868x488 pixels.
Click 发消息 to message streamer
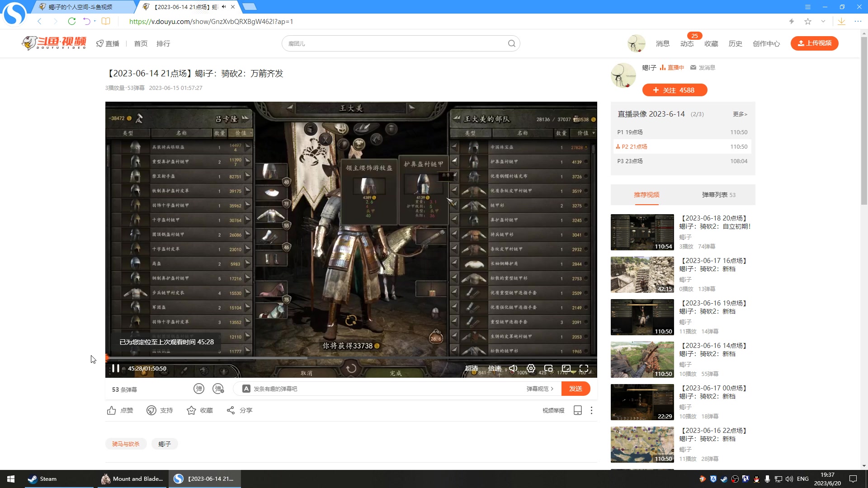point(703,67)
